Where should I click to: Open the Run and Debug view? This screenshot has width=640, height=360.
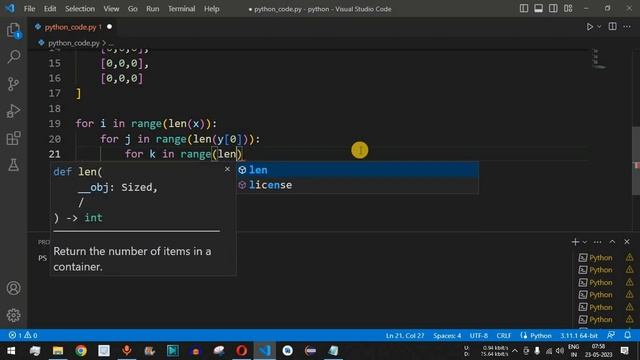point(13,111)
